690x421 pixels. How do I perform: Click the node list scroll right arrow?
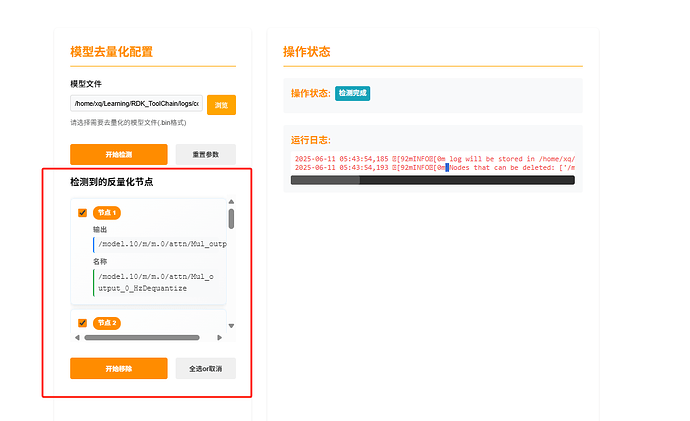220,337
